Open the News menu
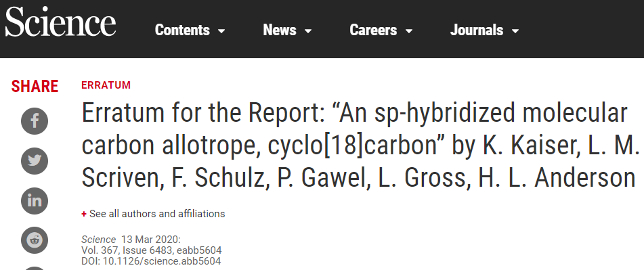The image size is (644, 270). tap(280, 30)
